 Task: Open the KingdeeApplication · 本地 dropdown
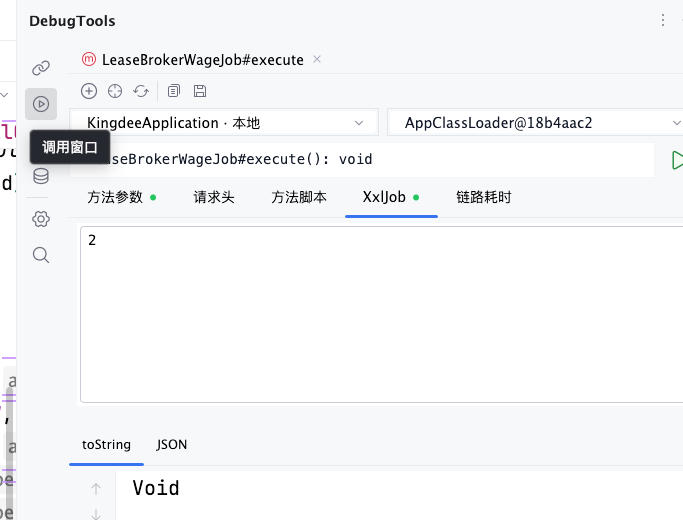(224, 123)
